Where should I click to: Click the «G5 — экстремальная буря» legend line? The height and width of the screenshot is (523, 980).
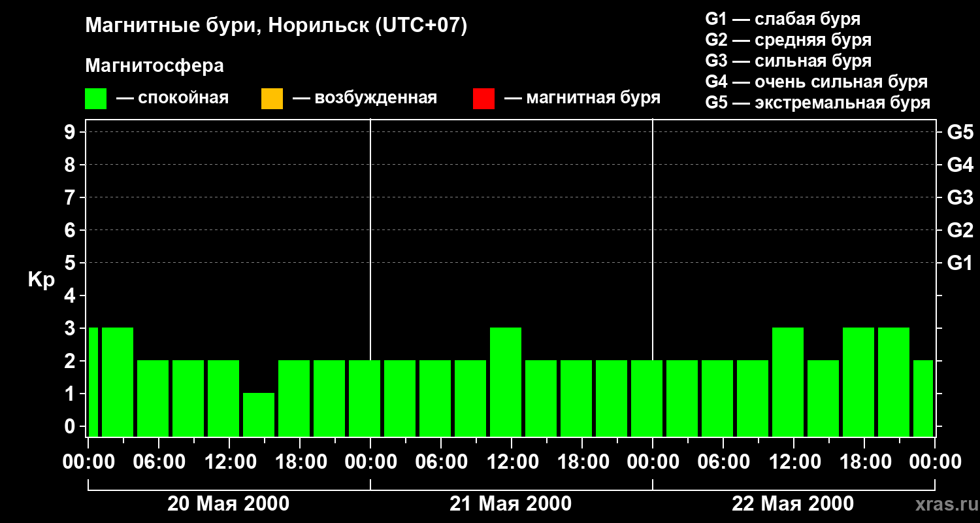coord(817,103)
